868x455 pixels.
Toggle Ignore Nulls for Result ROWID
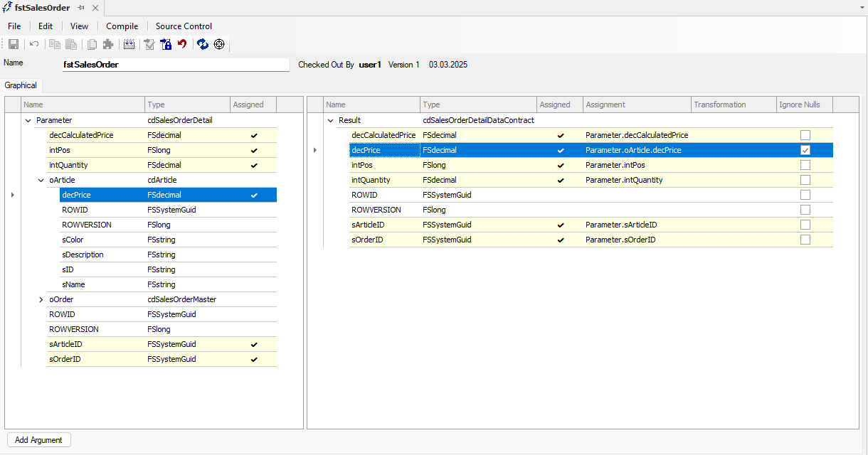click(805, 195)
